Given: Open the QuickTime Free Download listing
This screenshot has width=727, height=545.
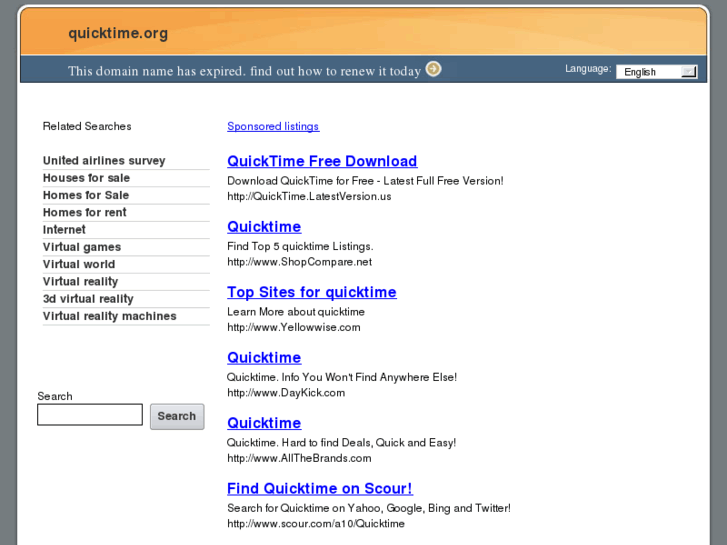Looking at the screenshot, I should [x=322, y=161].
